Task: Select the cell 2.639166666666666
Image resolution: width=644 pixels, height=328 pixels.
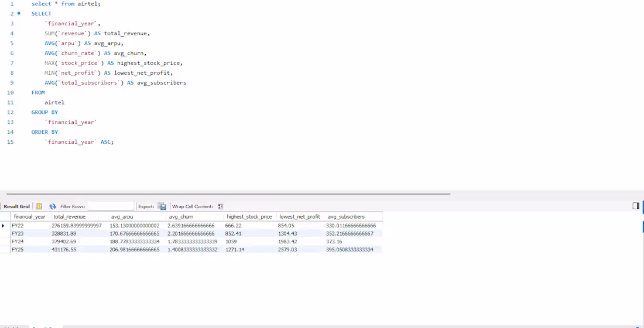Action: [196, 226]
